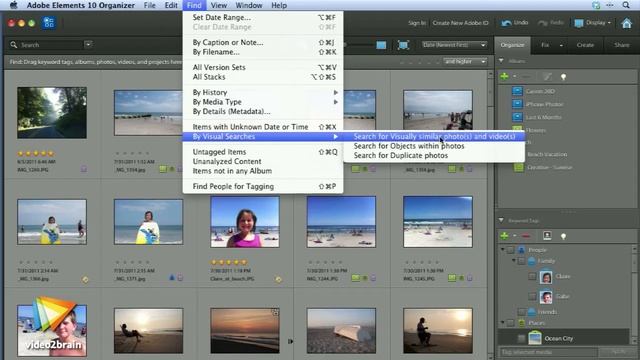The height and width of the screenshot is (360, 640).
Task: Collapse the Keyword Tags panel triangle
Action: coord(501,220)
